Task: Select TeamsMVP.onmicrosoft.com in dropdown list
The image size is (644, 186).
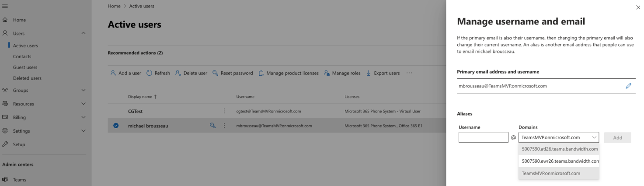Action: (x=559, y=173)
